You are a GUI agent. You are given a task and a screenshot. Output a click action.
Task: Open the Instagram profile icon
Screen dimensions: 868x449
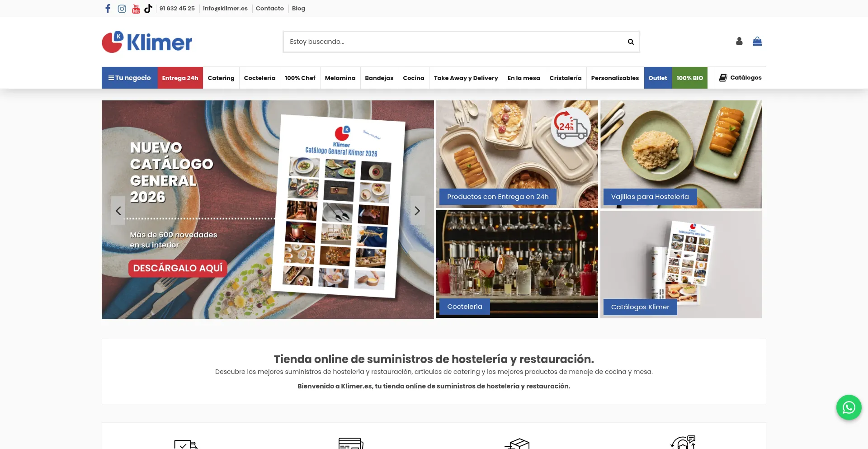point(122,9)
